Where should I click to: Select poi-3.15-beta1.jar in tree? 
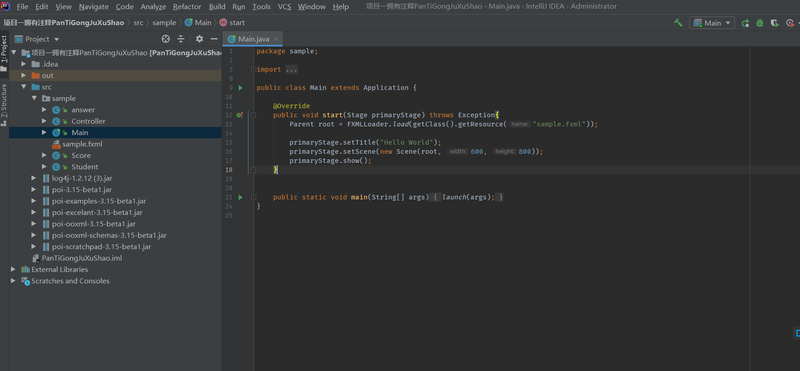(x=82, y=189)
